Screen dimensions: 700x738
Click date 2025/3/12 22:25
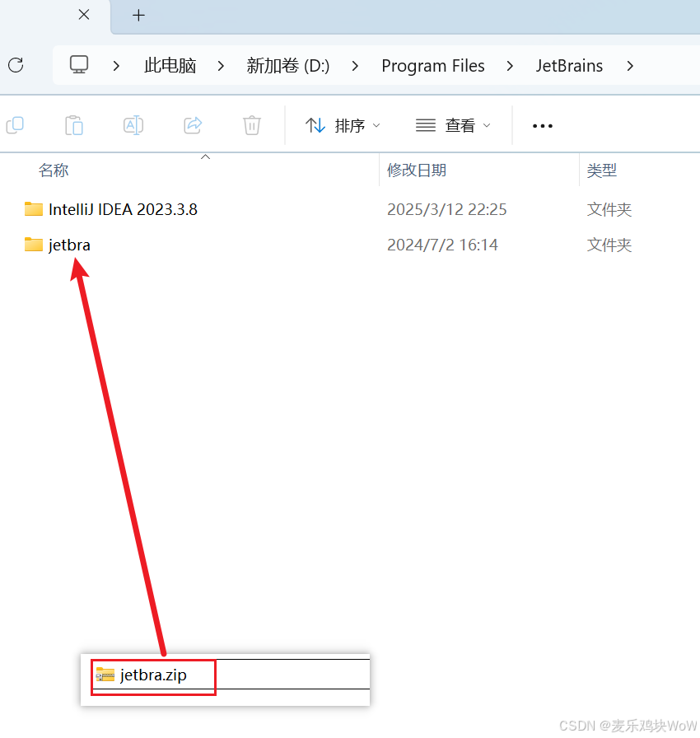pos(447,209)
